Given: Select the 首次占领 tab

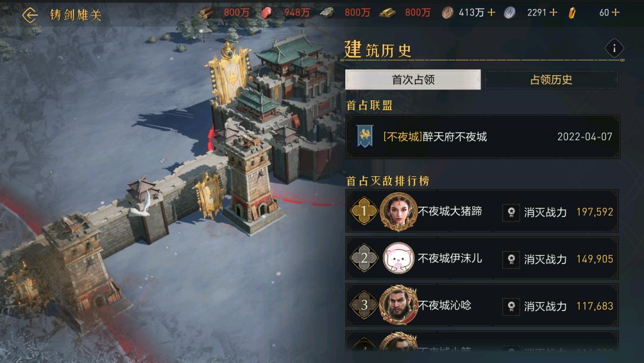Looking at the screenshot, I should tap(413, 79).
